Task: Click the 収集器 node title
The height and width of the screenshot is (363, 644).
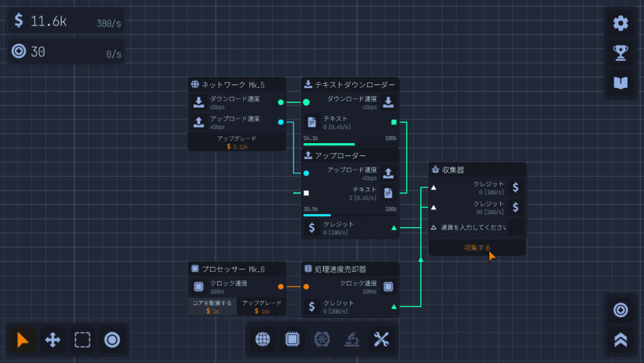Action: pos(453,170)
